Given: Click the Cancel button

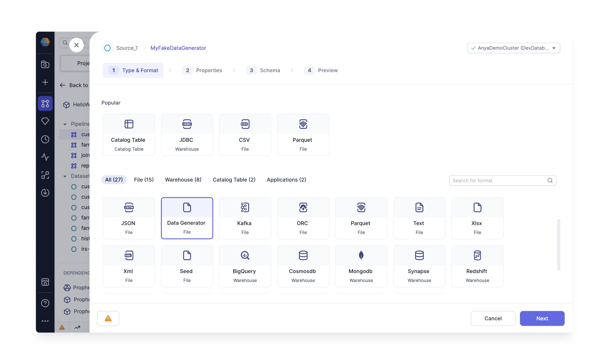Looking at the screenshot, I should click(493, 318).
